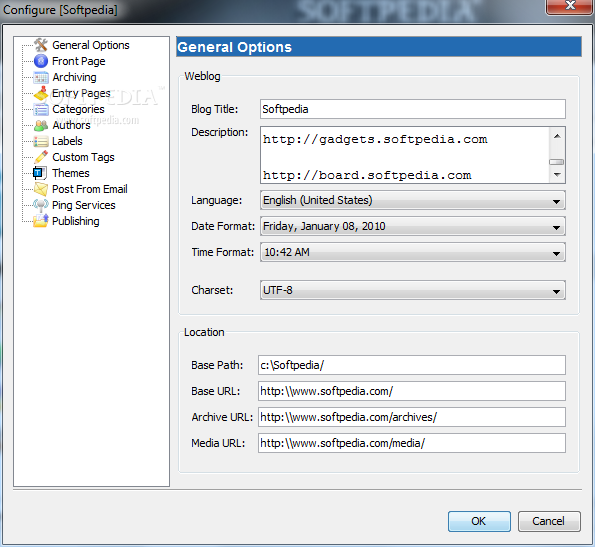This screenshot has width=595, height=547.
Task: Click Description scrollbar down arrow
Action: click(x=557, y=175)
